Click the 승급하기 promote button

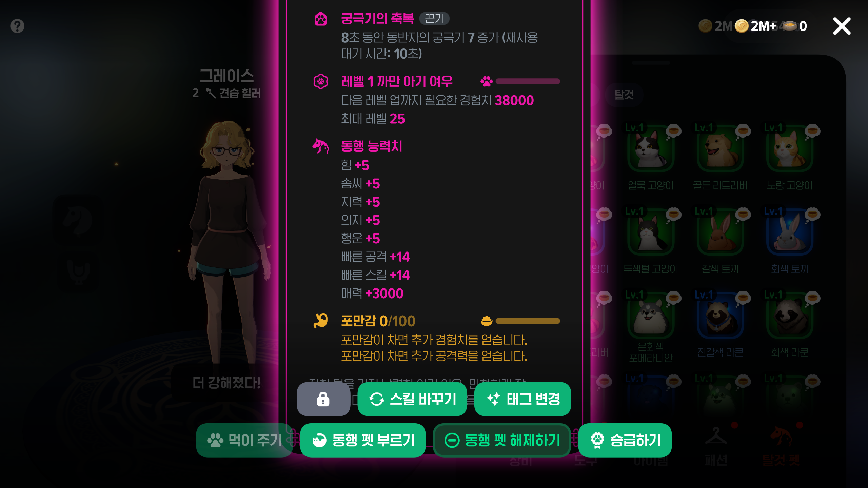pyautogui.click(x=625, y=440)
